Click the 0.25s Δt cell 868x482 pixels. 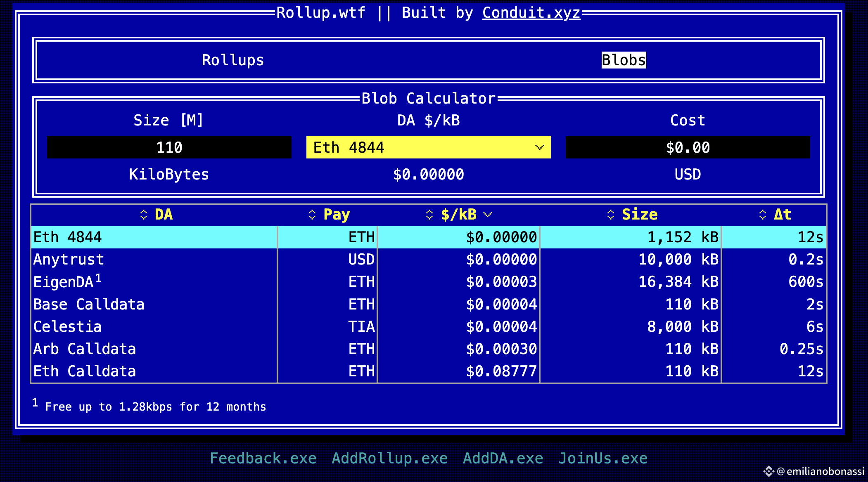click(x=802, y=349)
